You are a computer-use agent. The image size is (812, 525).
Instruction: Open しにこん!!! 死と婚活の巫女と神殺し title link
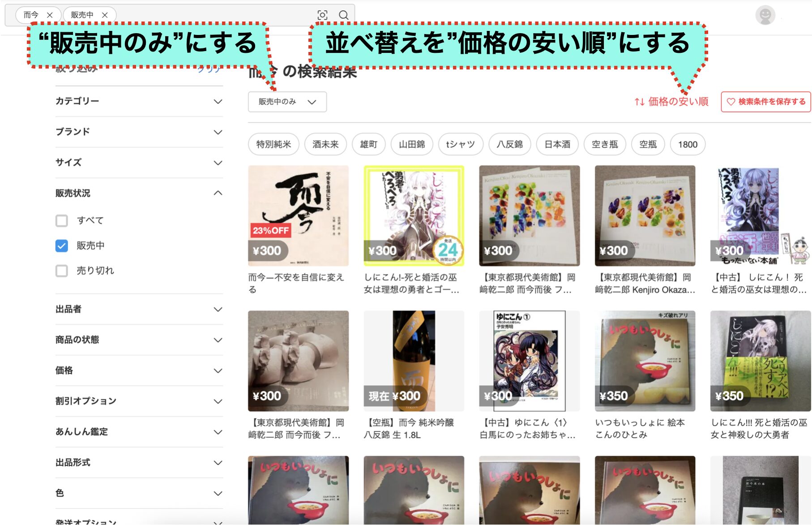click(x=759, y=429)
